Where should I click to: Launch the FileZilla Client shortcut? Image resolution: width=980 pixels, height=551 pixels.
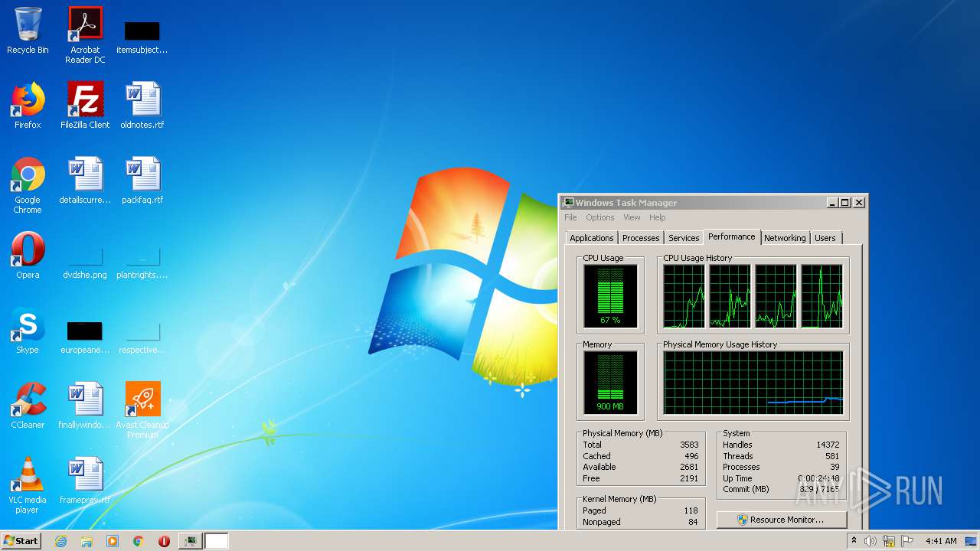85,106
